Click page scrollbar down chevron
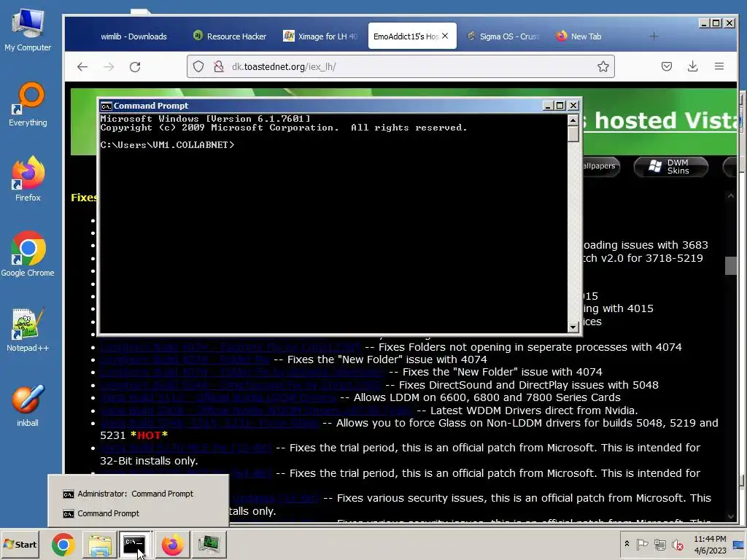This screenshot has width=747, height=560. point(731,517)
